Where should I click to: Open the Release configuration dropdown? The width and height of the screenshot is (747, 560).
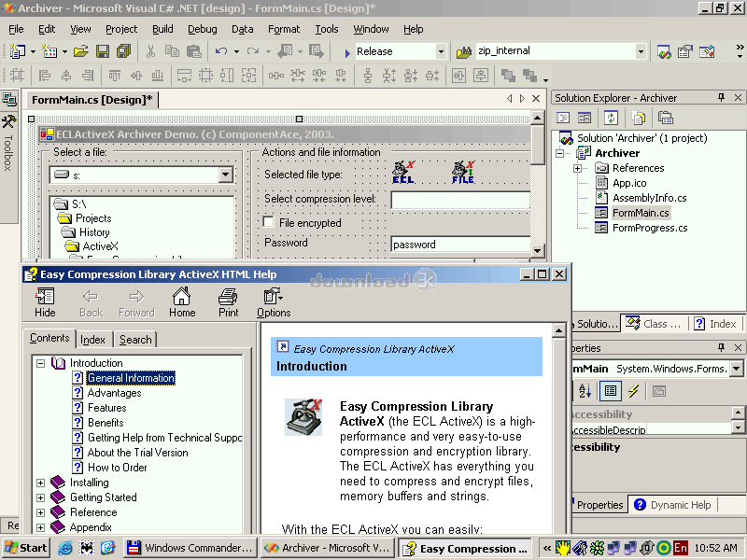(441, 51)
